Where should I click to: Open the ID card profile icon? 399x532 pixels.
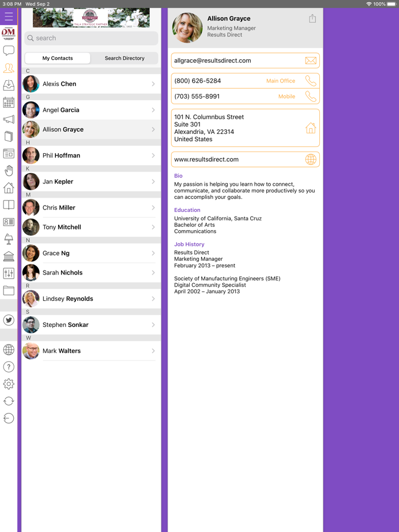coord(9,222)
